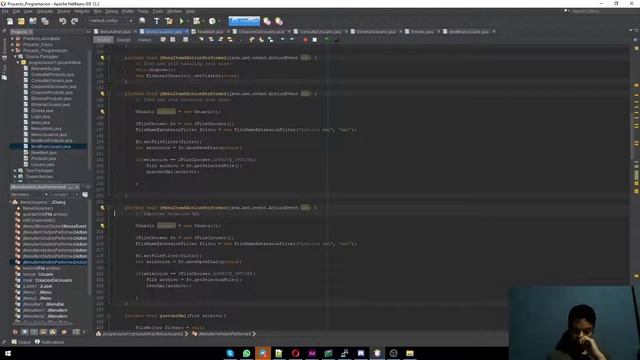The image size is (640, 360).
Task: Open the Refactor menu
Action: click(82, 11)
